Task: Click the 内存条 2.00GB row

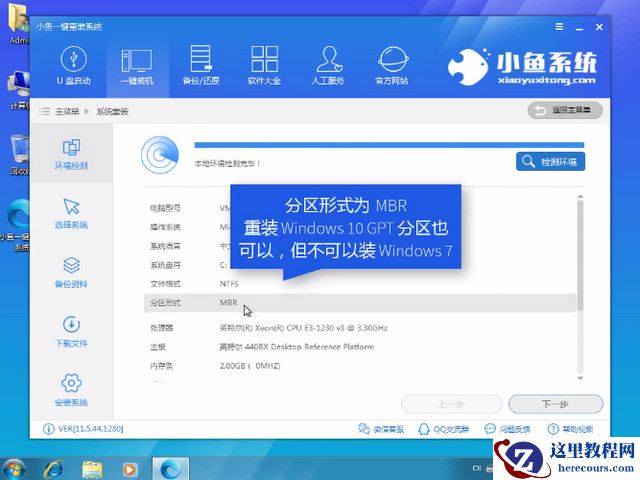Action: [360, 366]
